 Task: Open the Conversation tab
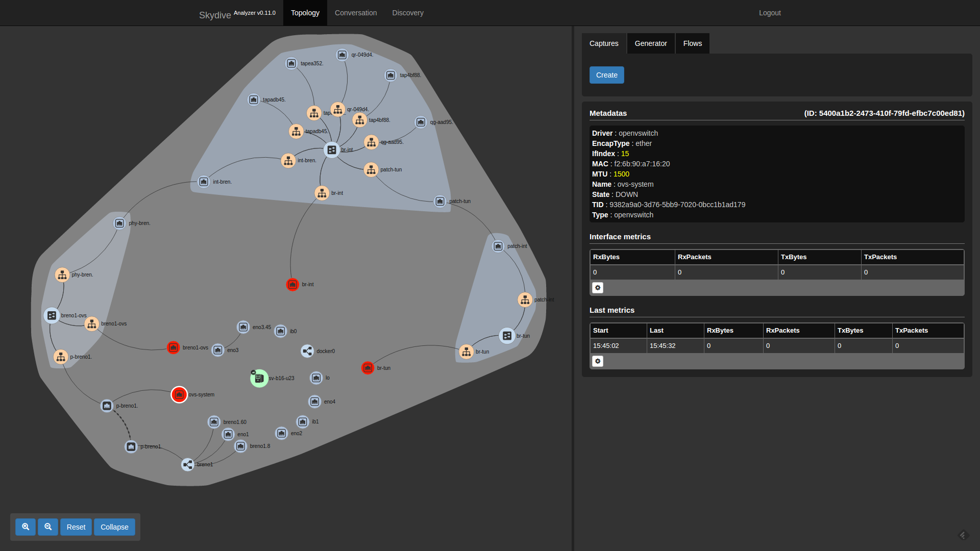click(356, 13)
